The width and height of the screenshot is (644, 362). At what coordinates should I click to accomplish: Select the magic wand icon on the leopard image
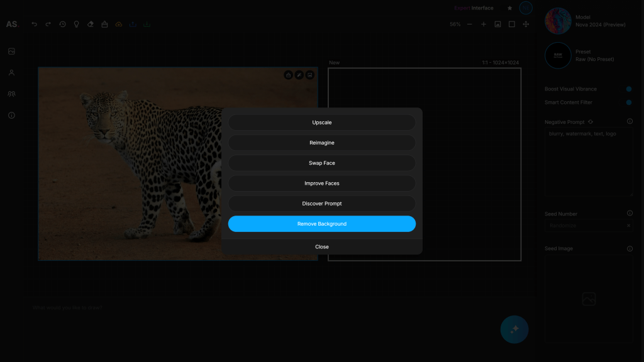299,75
